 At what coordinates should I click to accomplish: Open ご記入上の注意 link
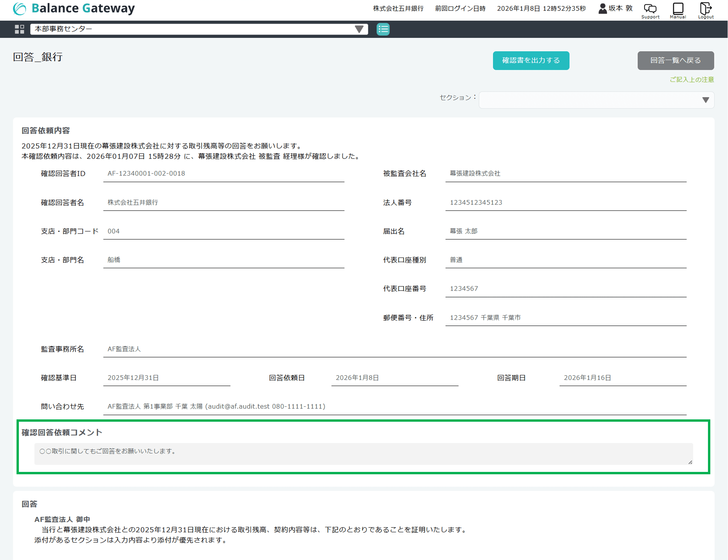692,80
